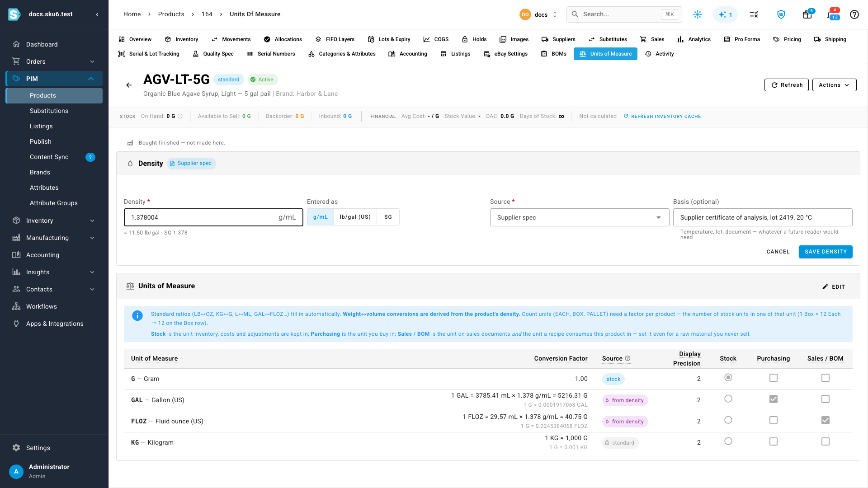Select Kilogram stock radio button
This screenshot has width=868, height=488.
pyautogui.click(x=728, y=441)
